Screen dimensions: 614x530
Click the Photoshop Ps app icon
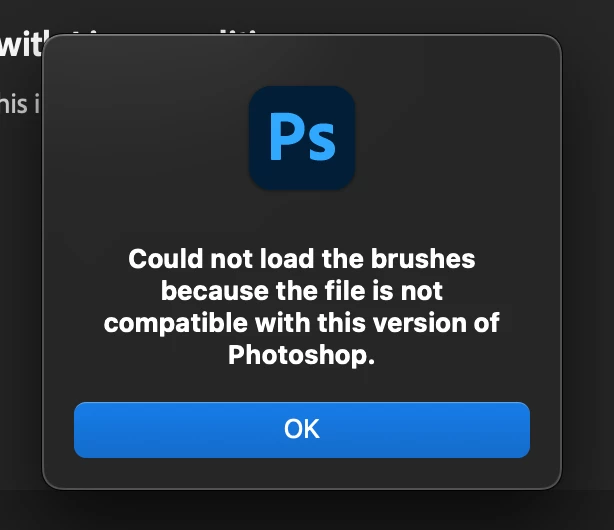pyautogui.click(x=302, y=137)
